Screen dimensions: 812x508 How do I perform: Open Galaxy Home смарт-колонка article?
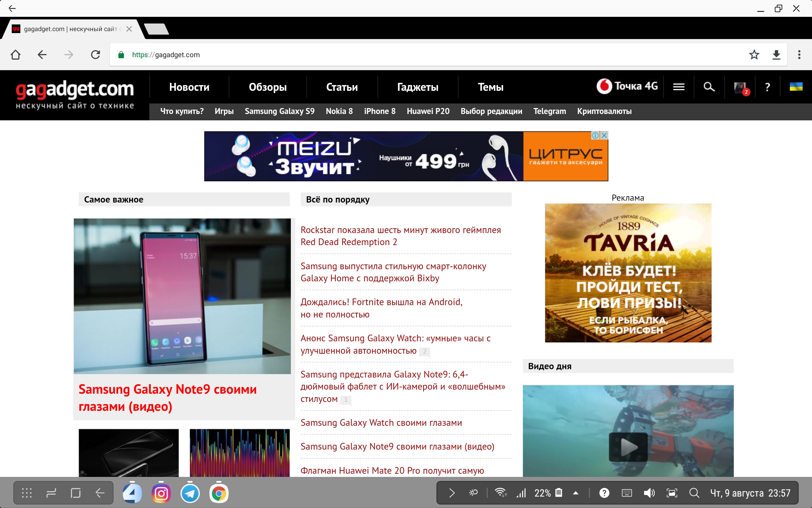[x=393, y=272]
